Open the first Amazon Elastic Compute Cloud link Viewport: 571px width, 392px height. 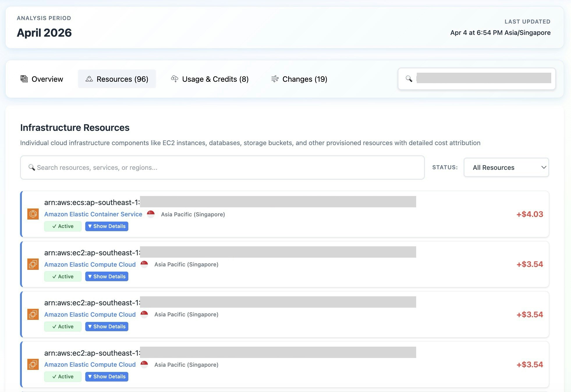tap(90, 265)
